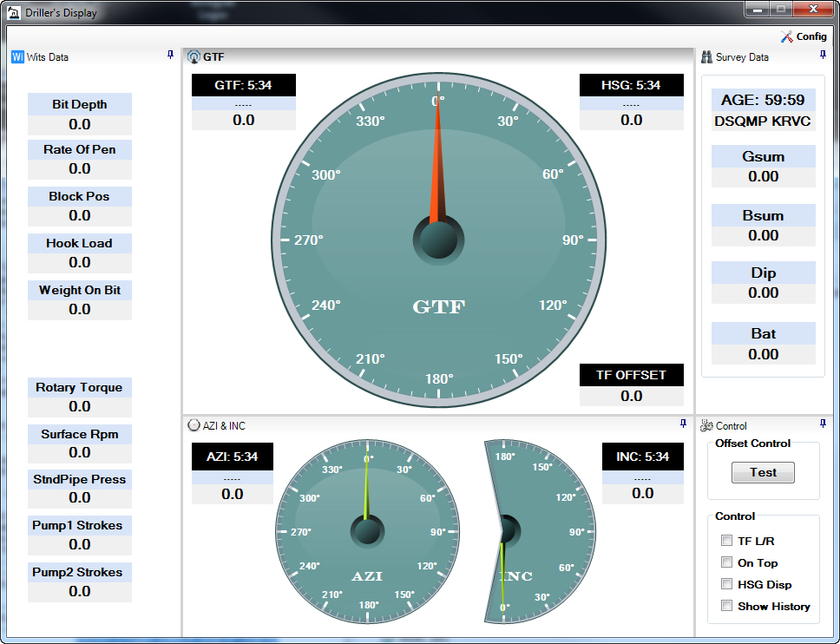Select the Rate Of Pen value
Image resolution: width=840 pixels, height=644 pixels.
(x=79, y=168)
